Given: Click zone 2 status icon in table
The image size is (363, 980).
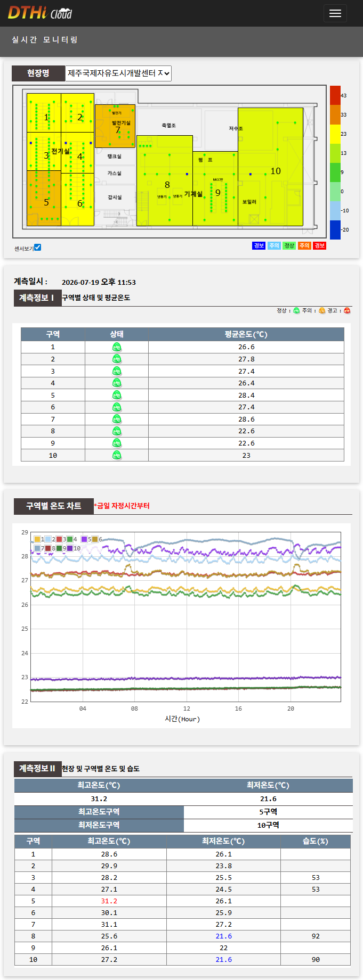Looking at the screenshot, I should (x=117, y=359).
